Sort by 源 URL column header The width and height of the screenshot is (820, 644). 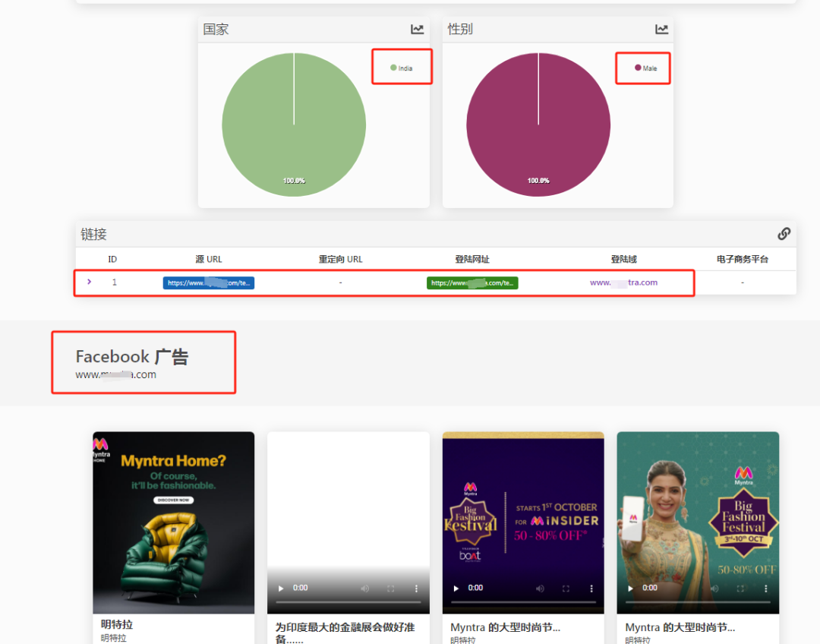click(x=209, y=259)
